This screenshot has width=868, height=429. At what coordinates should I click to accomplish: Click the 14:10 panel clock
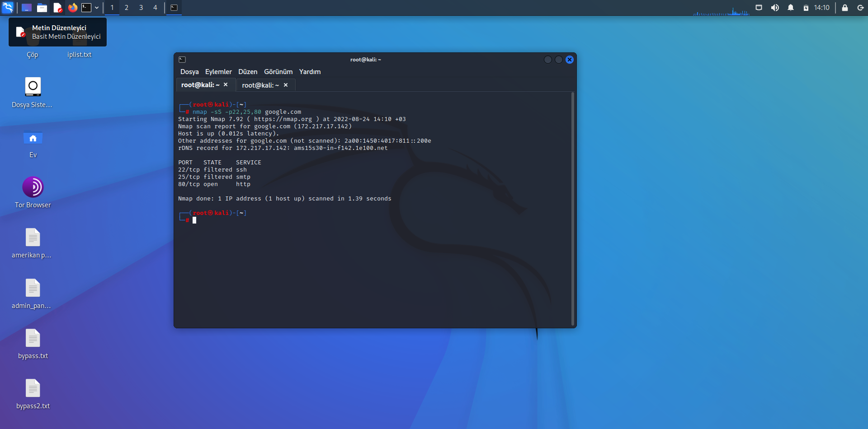pos(822,8)
